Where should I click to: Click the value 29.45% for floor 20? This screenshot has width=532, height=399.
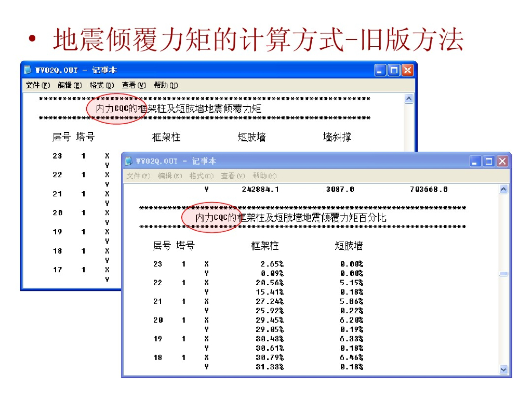(x=270, y=320)
